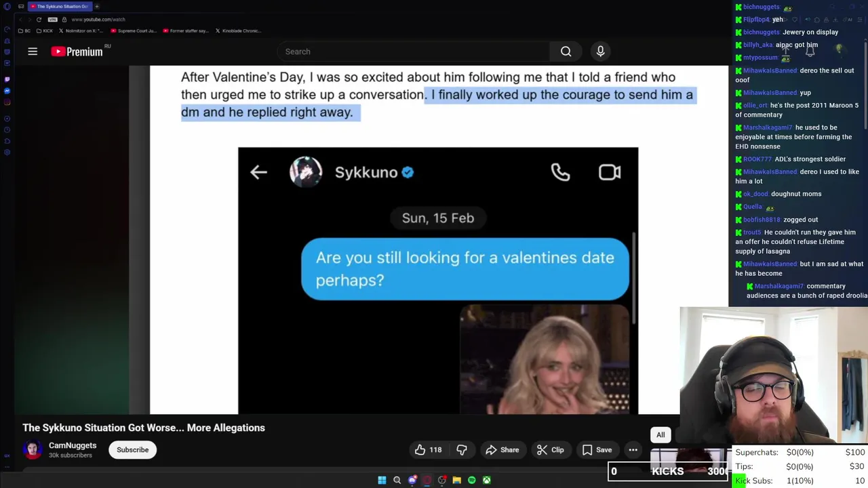This screenshot has width=868, height=488.
Task: Subscribe to CamNuggets channel
Action: (x=132, y=450)
